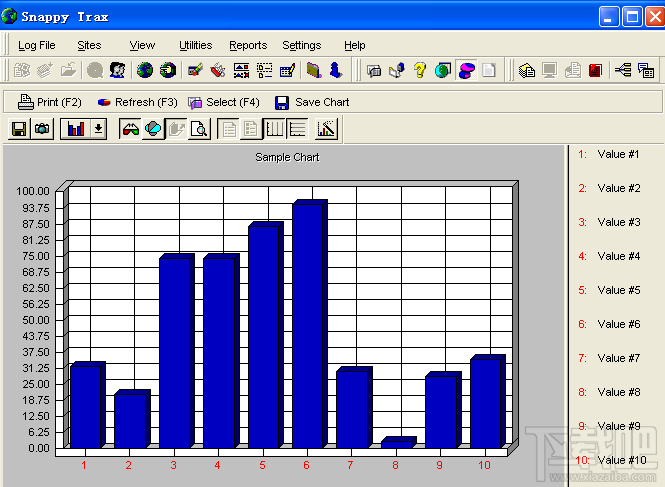Click the camera snapshot icon
665x487 pixels.
tap(42, 129)
